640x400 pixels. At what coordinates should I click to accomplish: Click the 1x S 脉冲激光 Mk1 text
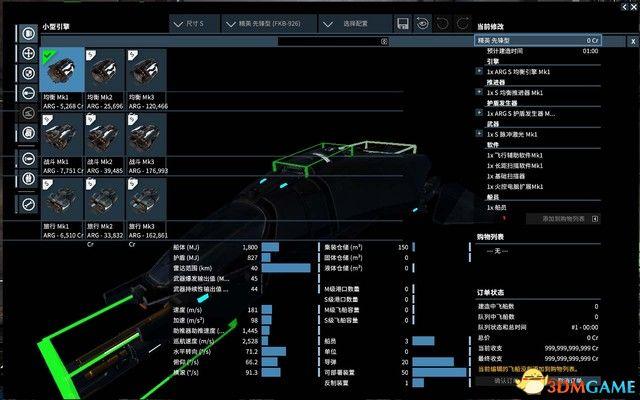click(x=512, y=134)
